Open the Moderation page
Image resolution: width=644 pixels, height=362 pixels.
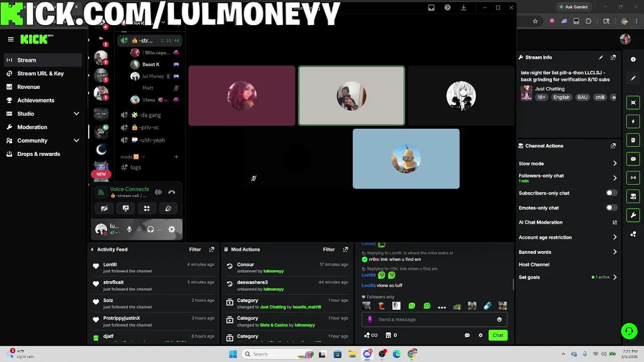pos(42,127)
